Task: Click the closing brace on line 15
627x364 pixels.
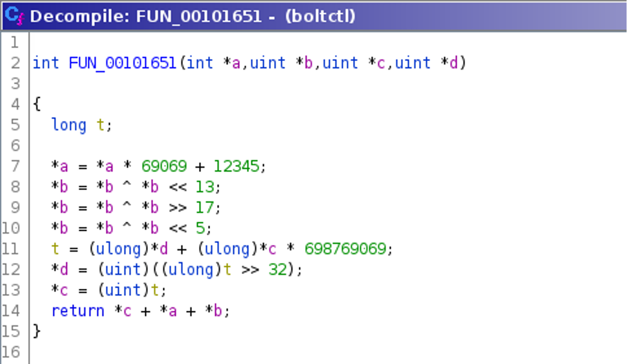Action: (x=37, y=332)
